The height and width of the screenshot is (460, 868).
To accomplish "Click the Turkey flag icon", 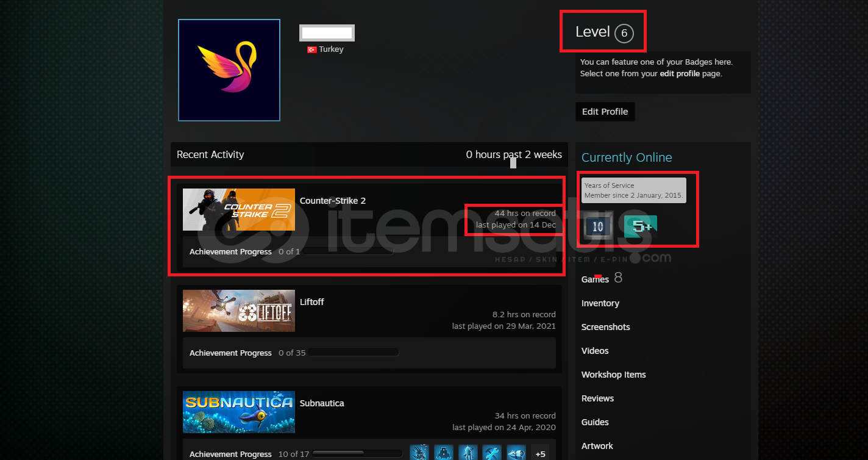I will [x=311, y=49].
